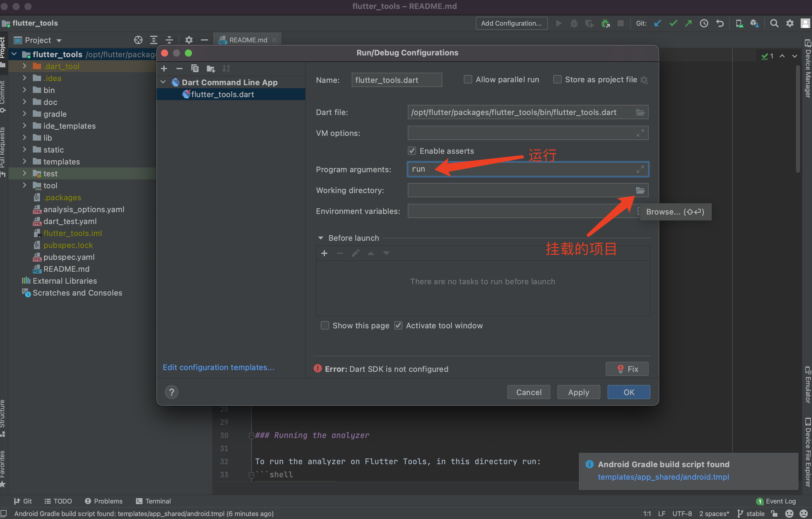This screenshot has height=519, width=812.
Task: Collapse flutter_tools root folder
Action: [14, 54]
